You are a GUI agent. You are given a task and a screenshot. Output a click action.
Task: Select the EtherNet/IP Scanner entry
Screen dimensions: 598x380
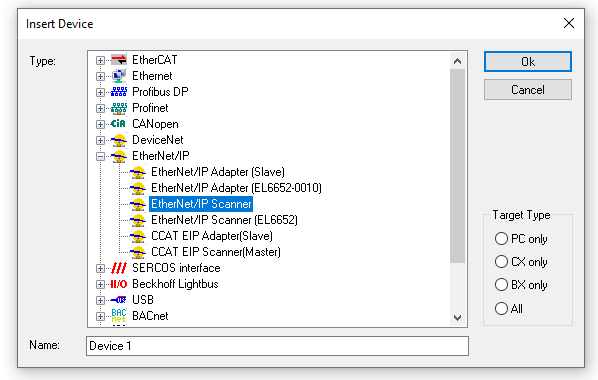[x=201, y=204]
